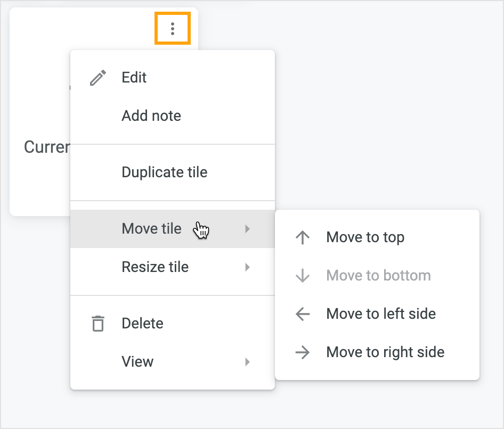
Task: Click the pencil icon beside Edit
Action: 98,78
